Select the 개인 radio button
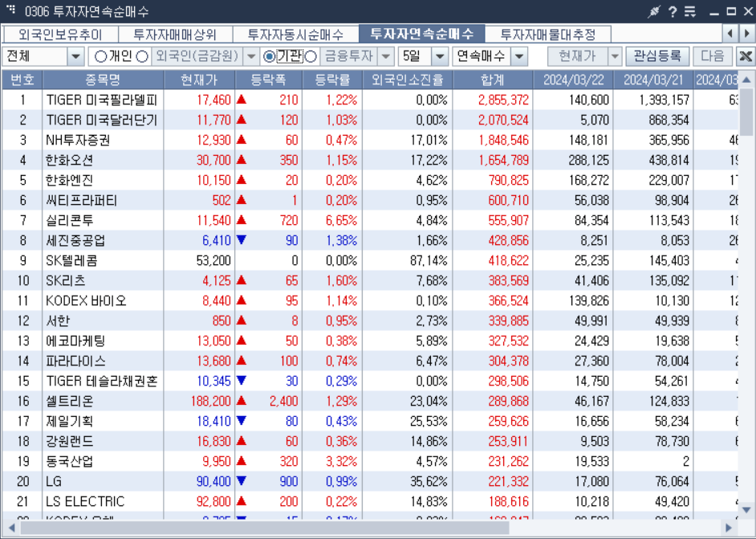Image resolution: width=756 pixels, height=539 pixels. click(x=100, y=57)
